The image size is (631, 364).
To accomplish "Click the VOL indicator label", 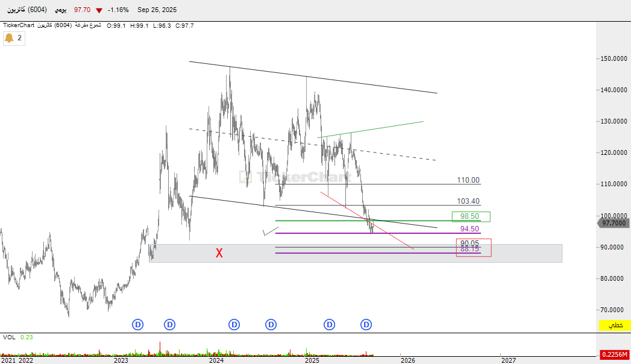I will (x=9, y=337).
